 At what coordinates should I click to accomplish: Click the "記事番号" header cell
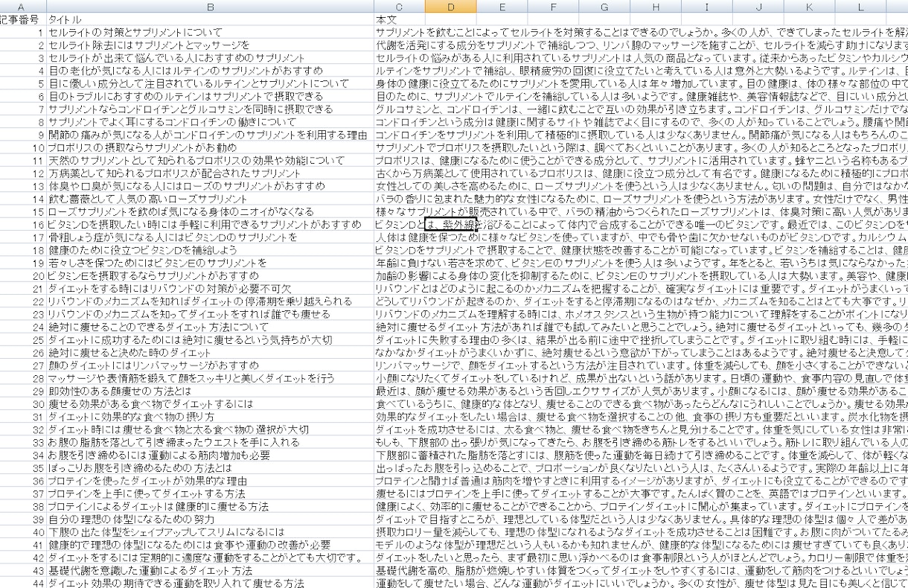click(22, 20)
